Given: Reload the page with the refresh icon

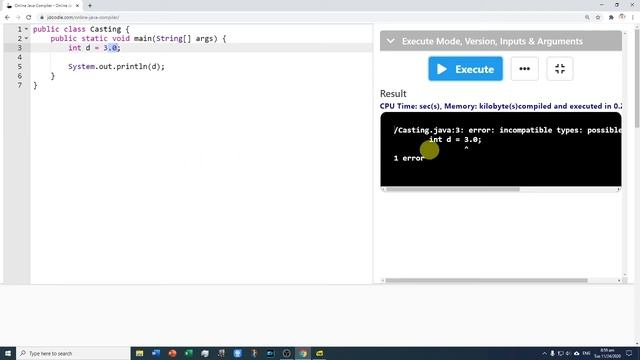Looking at the screenshot, I should [29, 17].
